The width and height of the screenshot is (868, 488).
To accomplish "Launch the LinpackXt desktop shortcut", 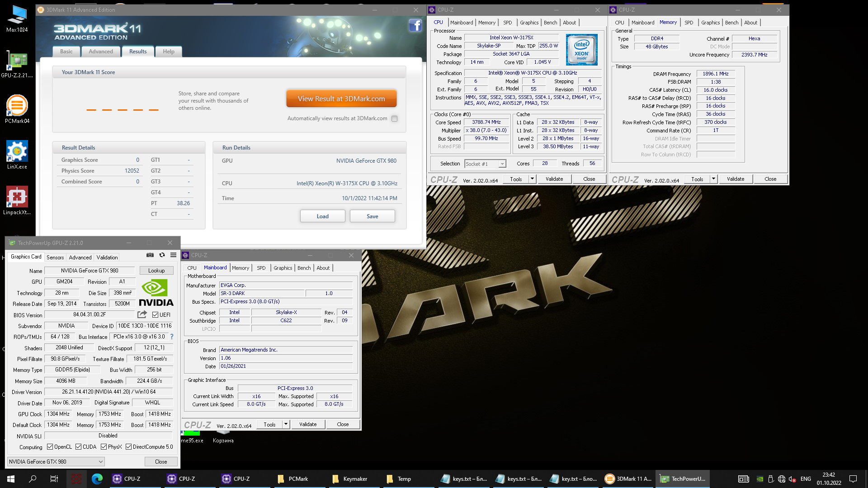I will click(17, 201).
